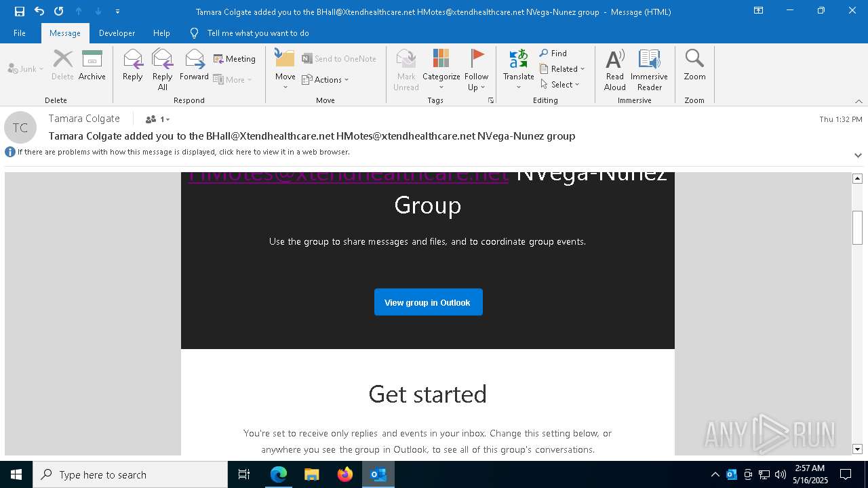
Task: Start Read Aloud
Action: pos(615,70)
